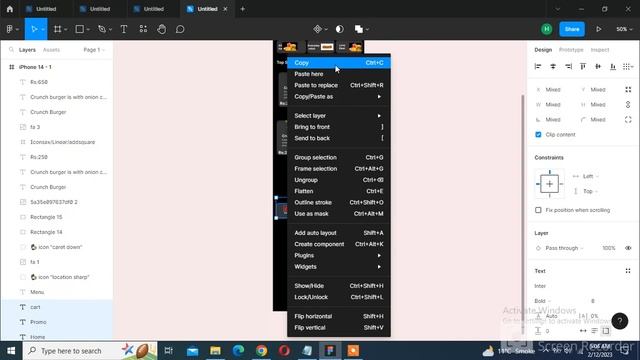The width and height of the screenshot is (640, 360).
Task: Switch to the Assets tab
Action: click(51, 50)
